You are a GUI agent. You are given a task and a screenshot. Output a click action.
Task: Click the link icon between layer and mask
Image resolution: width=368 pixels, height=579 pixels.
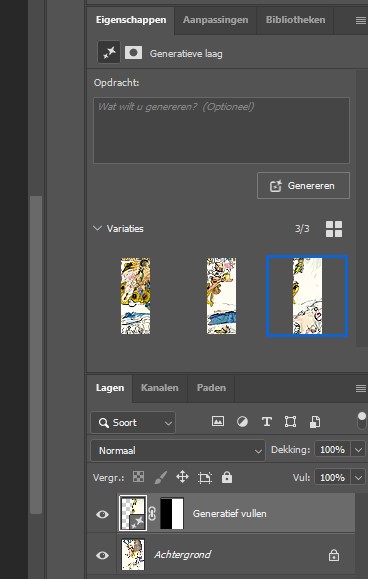[152, 514]
